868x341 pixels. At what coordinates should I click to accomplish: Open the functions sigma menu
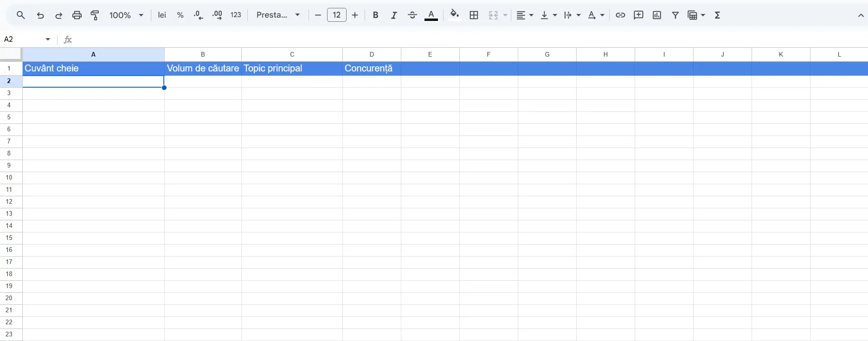[x=717, y=15]
